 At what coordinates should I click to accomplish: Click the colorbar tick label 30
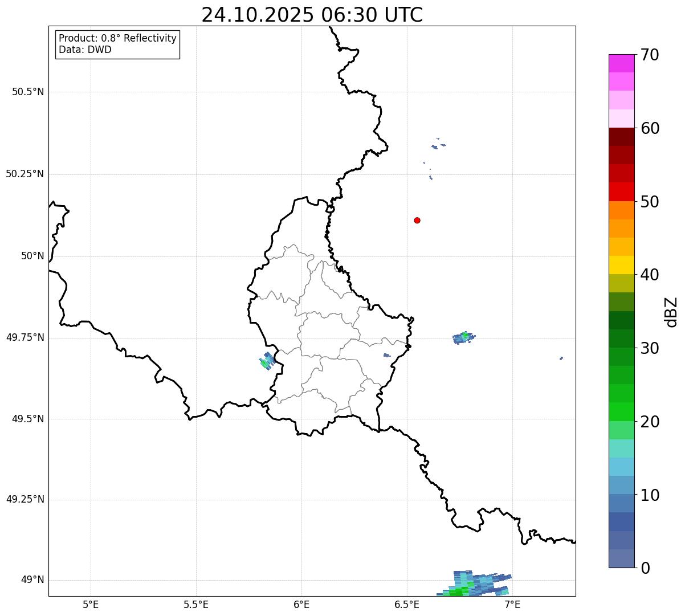(650, 348)
